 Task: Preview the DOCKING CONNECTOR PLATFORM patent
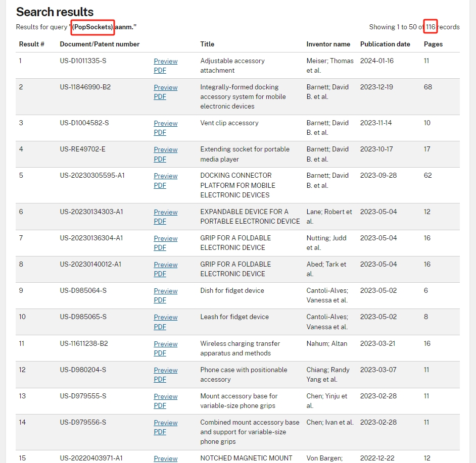pos(165,176)
